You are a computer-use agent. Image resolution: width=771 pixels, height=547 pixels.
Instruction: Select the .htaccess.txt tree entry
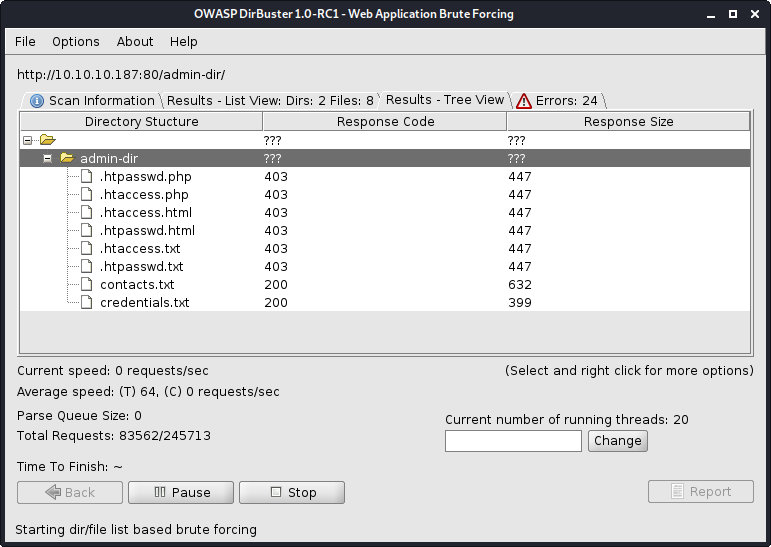pos(140,248)
